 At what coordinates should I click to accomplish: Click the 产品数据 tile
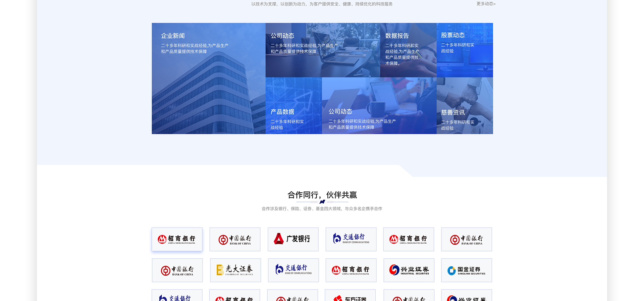pos(293,106)
